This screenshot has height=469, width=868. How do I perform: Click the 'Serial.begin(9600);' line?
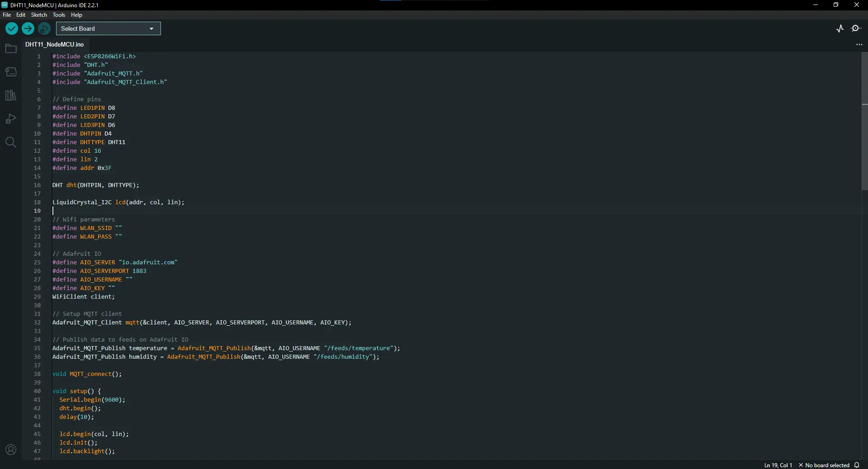pos(92,400)
